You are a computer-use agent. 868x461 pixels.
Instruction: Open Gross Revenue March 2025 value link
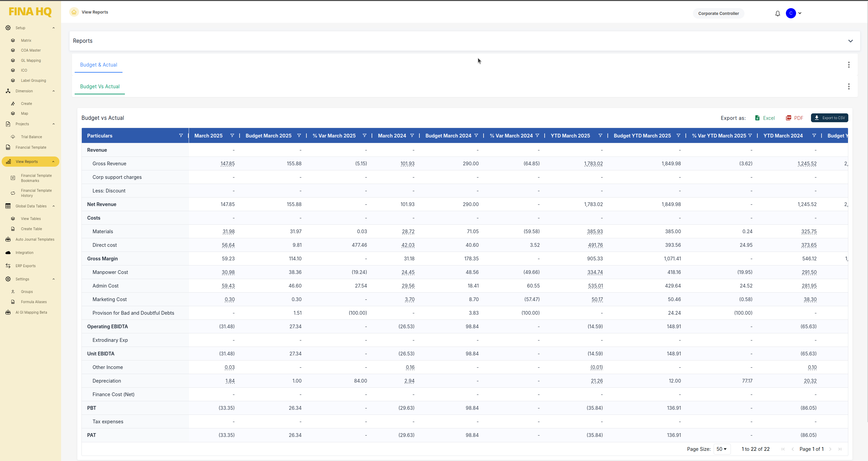pos(227,164)
